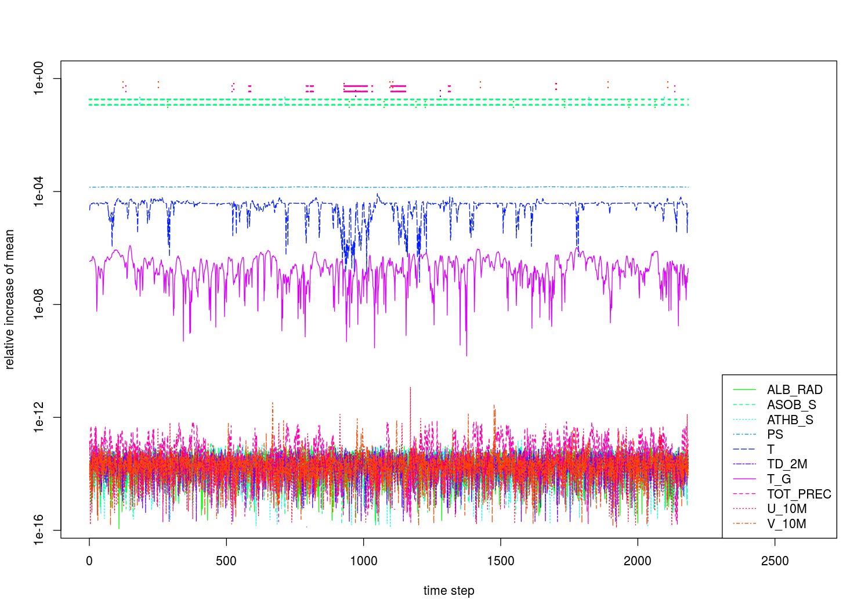Click the ATHB_S legend label

[x=790, y=420]
